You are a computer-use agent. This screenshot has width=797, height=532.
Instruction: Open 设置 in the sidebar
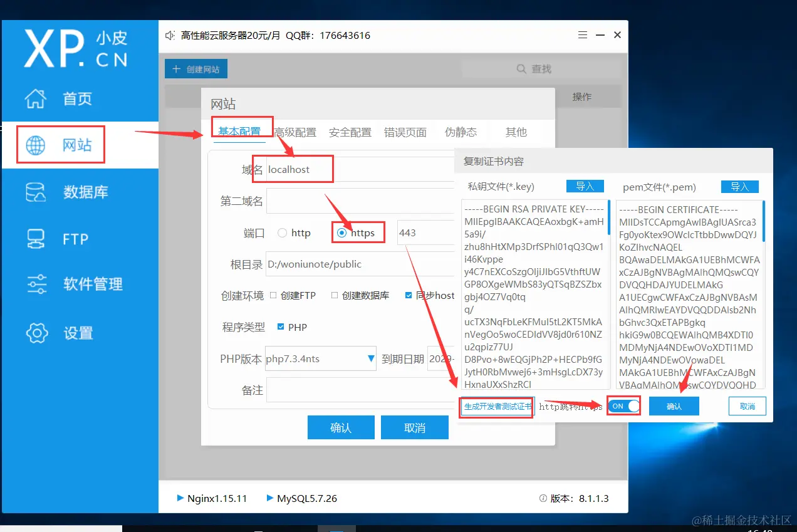point(80,332)
